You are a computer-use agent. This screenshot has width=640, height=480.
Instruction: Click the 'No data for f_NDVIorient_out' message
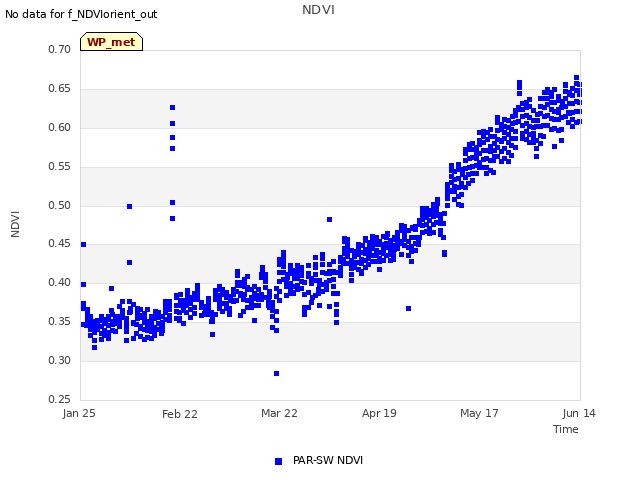(x=81, y=14)
